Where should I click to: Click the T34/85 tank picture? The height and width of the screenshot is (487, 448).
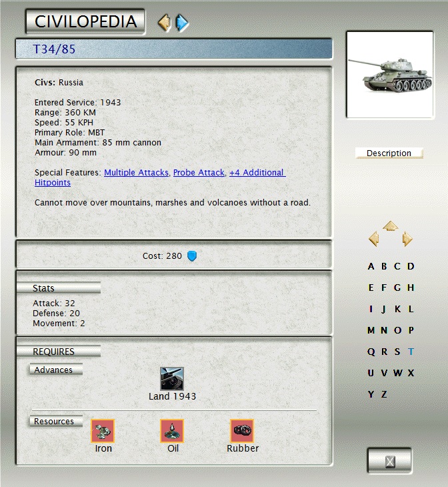pos(390,75)
